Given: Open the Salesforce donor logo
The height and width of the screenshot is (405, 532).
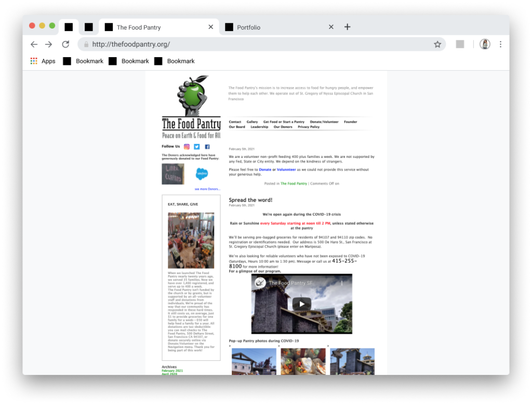Looking at the screenshot, I should [x=202, y=174].
